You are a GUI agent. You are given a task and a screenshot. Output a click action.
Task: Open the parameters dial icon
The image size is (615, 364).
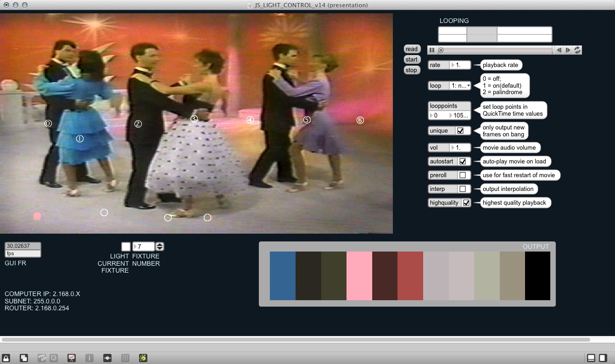[x=143, y=358]
